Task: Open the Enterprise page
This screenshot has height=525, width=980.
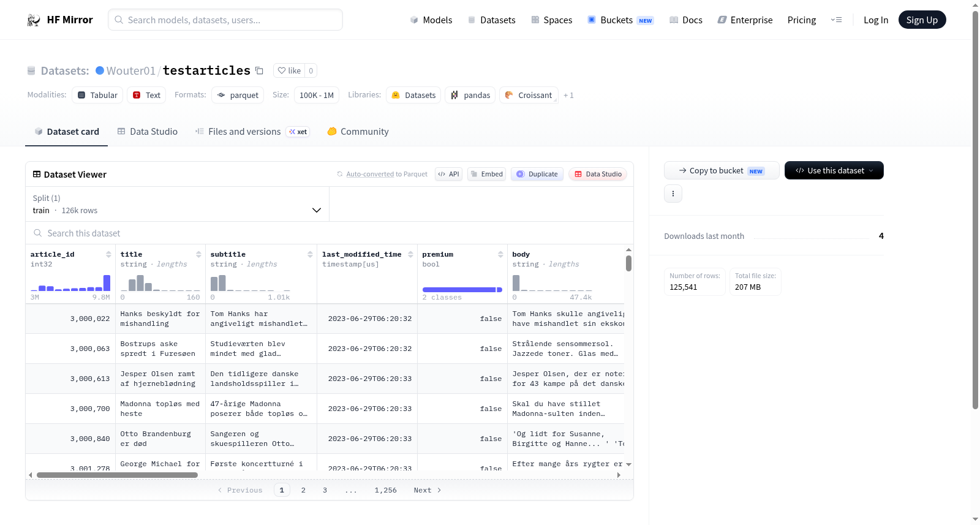Action: click(745, 20)
